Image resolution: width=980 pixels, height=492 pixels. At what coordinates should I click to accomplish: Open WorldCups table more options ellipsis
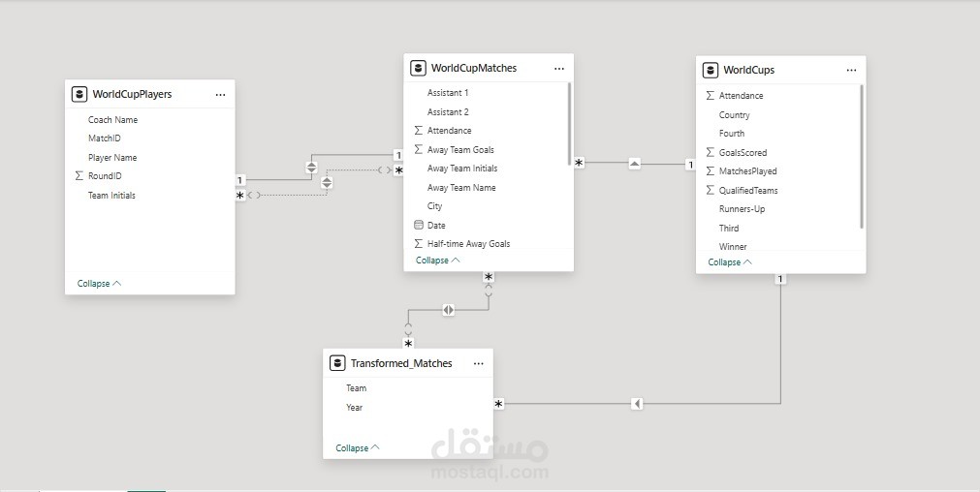851,70
